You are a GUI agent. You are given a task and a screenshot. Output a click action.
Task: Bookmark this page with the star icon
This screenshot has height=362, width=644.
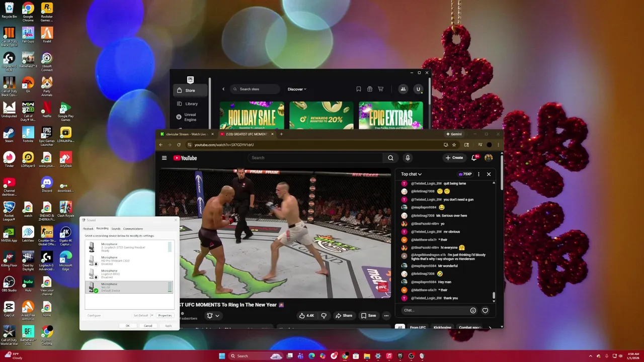(454, 145)
